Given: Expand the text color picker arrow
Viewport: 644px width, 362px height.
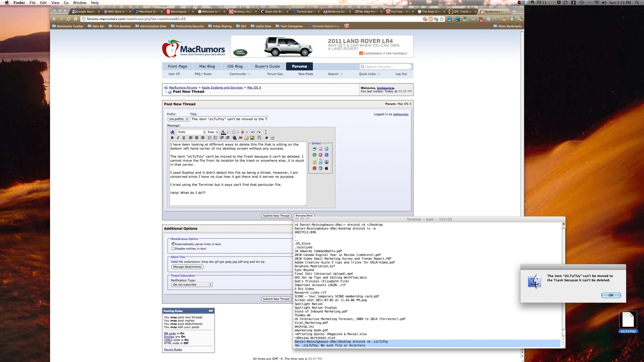Looking at the screenshot, I should coord(228,132).
